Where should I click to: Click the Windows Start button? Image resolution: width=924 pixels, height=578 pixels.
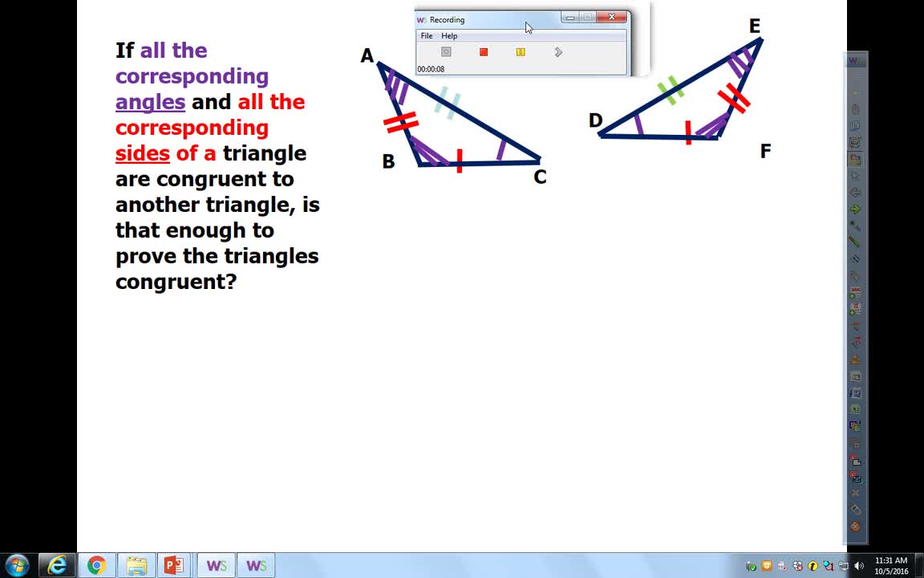[16, 566]
